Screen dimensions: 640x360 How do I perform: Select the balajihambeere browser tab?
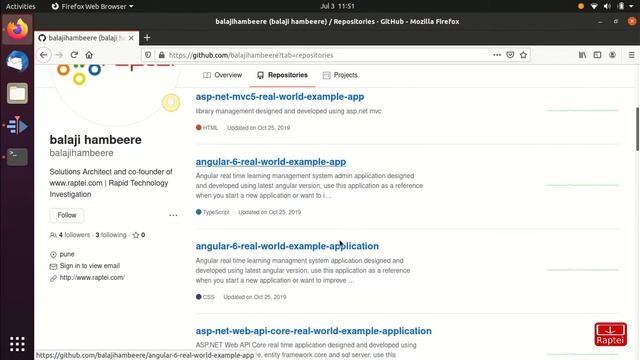point(86,38)
